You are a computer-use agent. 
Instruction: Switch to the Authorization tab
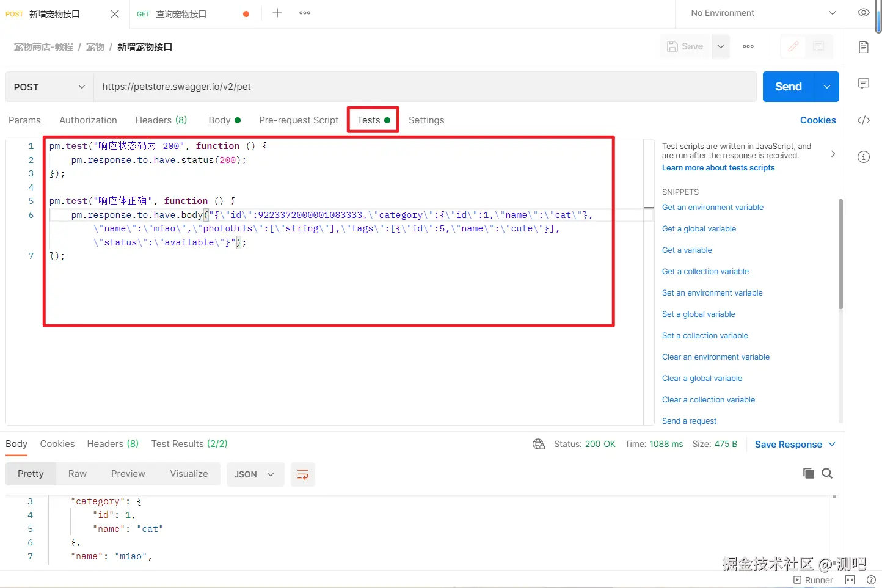coord(88,120)
